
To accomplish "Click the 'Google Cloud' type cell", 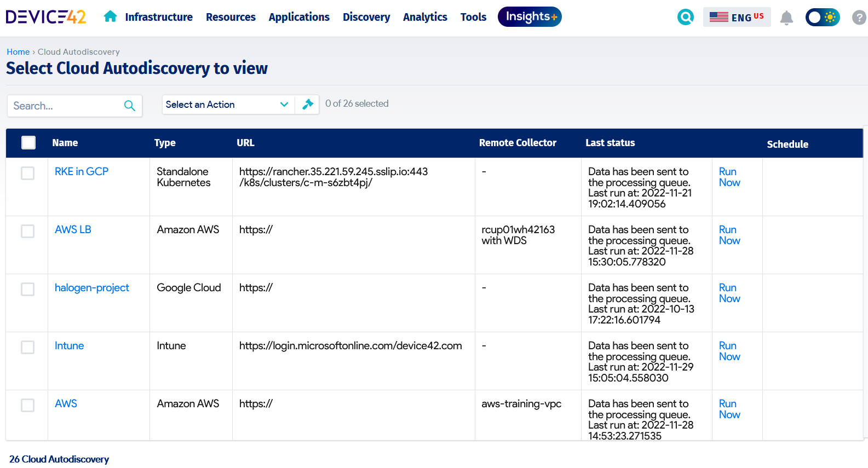I will tap(189, 287).
